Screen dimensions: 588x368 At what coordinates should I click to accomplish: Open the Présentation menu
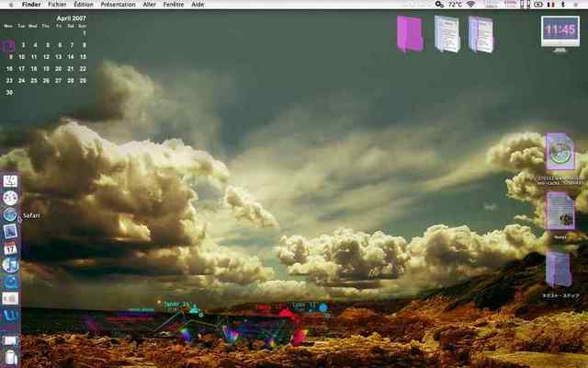pos(118,5)
